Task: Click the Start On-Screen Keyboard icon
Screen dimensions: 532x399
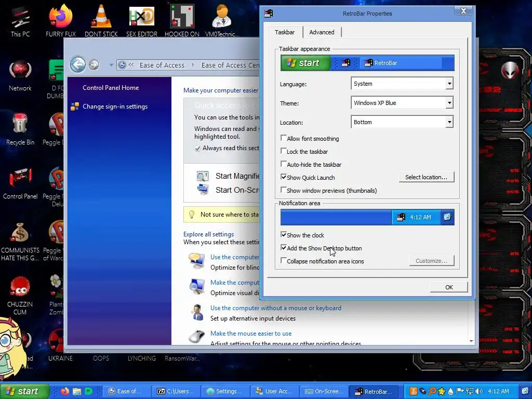Action: 203,189
